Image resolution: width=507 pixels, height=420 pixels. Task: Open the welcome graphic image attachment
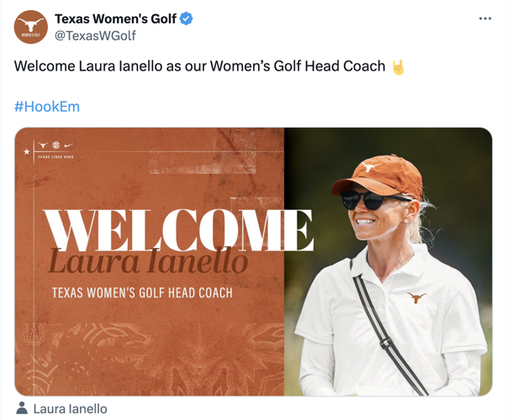(x=254, y=262)
